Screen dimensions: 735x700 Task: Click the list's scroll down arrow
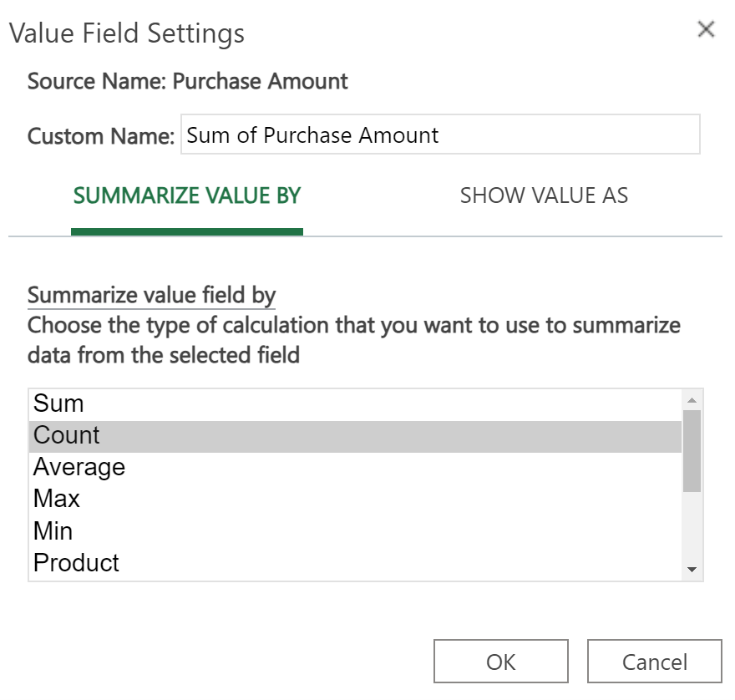(692, 570)
